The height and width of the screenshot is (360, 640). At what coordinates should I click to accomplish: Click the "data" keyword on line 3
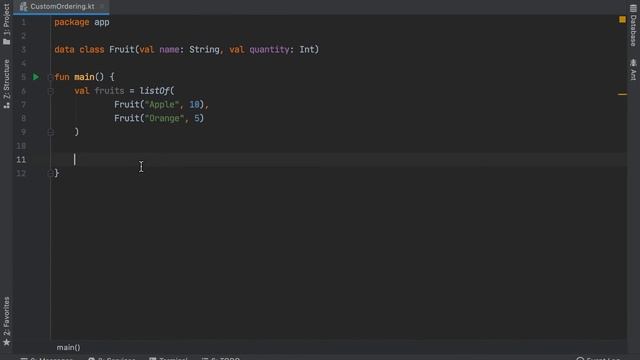(x=64, y=50)
